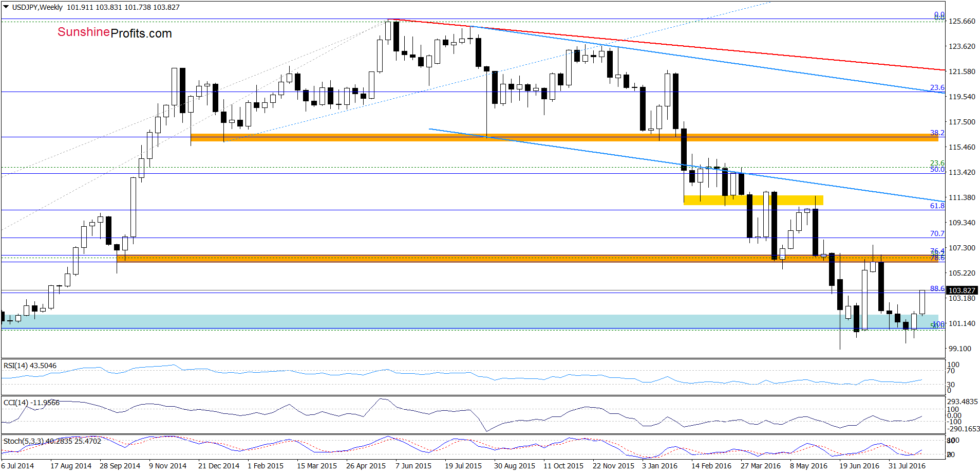Click the 27 Mar 2016 date label
Screen dimensions: 980x473
point(761,466)
